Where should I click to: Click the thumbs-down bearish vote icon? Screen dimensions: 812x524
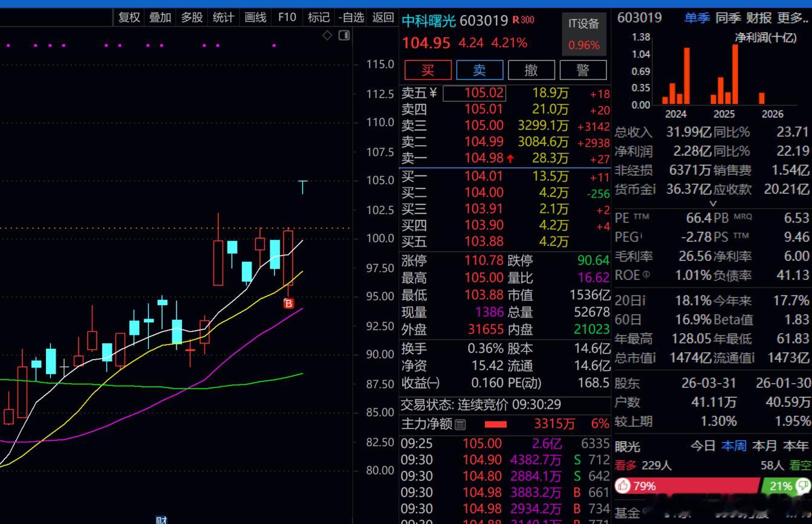coord(803,485)
